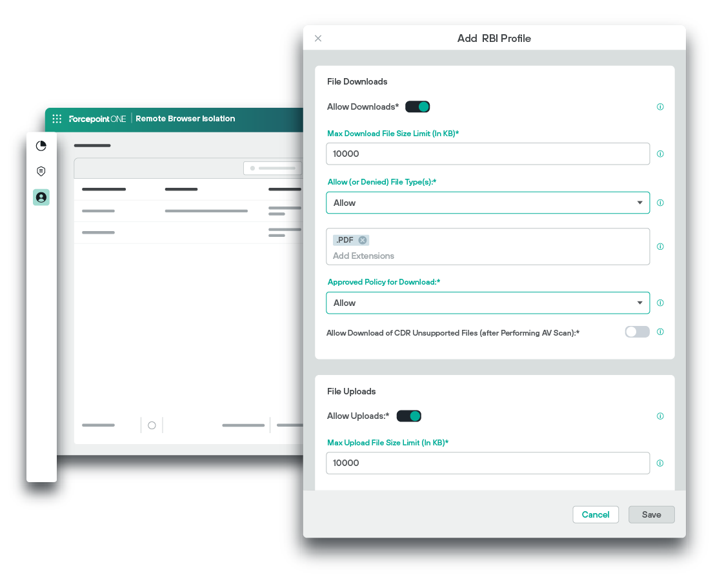This screenshot has height=588, width=713.
Task: Show info for Allow Downloads
Action: (x=660, y=107)
